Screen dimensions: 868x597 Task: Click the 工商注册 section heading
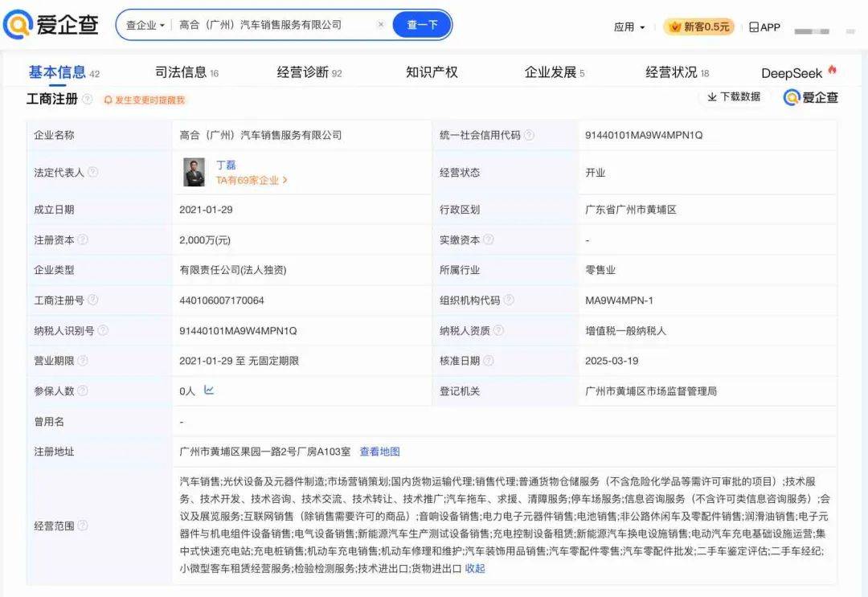[52, 99]
